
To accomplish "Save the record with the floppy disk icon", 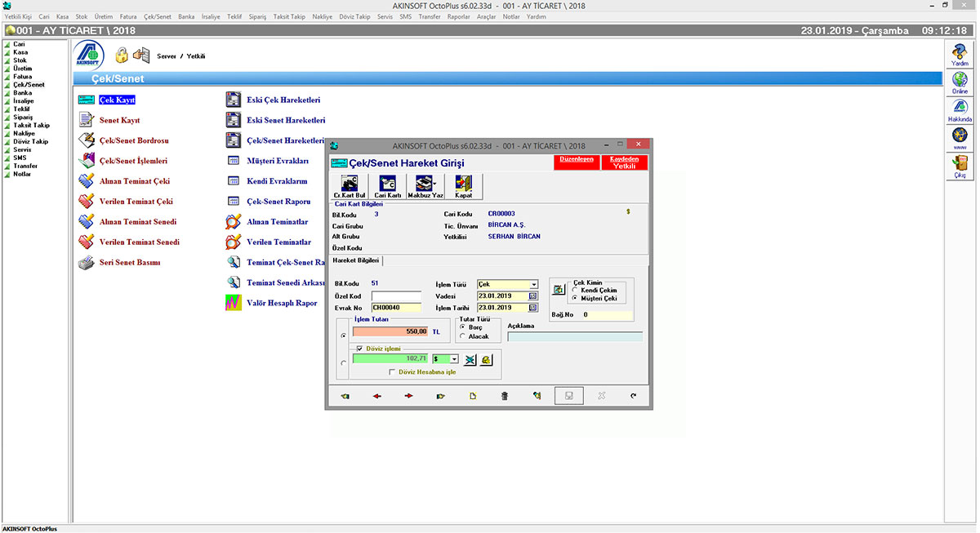I will (568, 396).
